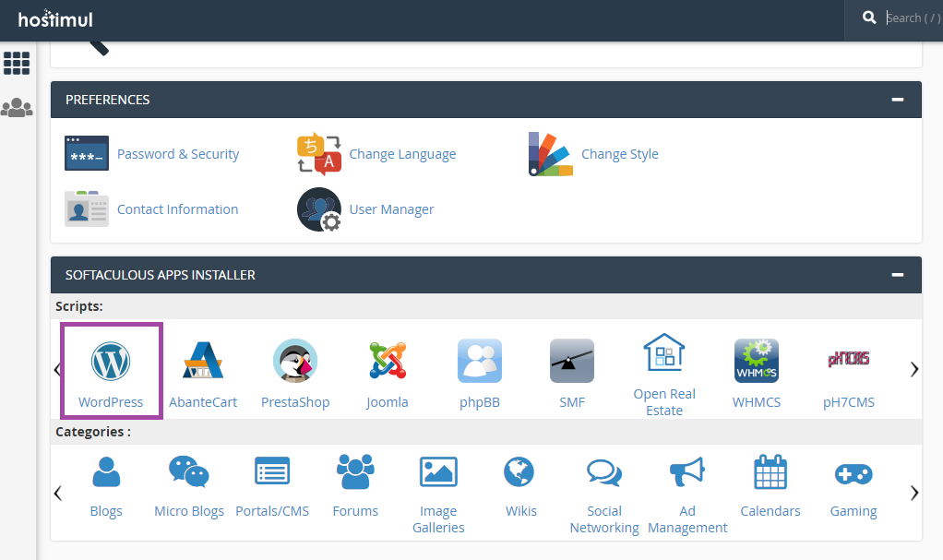The height and width of the screenshot is (560, 943).
Task: Open the User Manager icon
Action: pyautogui.click(x=318, y=209)
